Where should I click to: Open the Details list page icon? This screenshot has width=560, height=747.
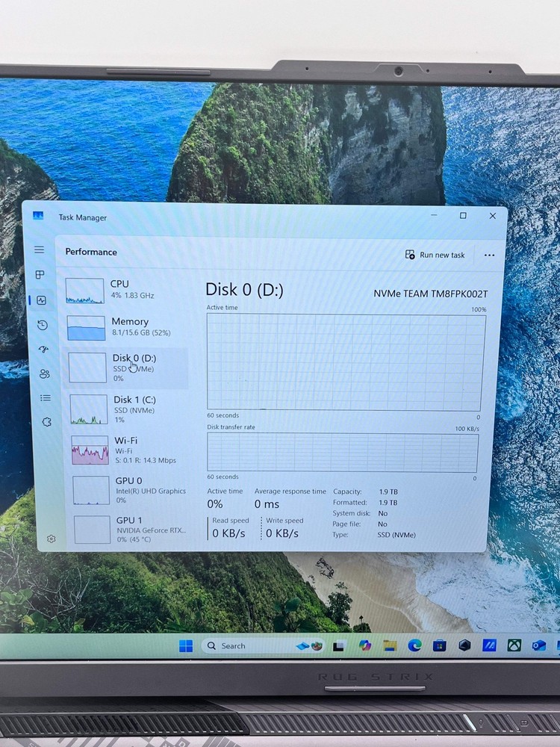point(46,398)
